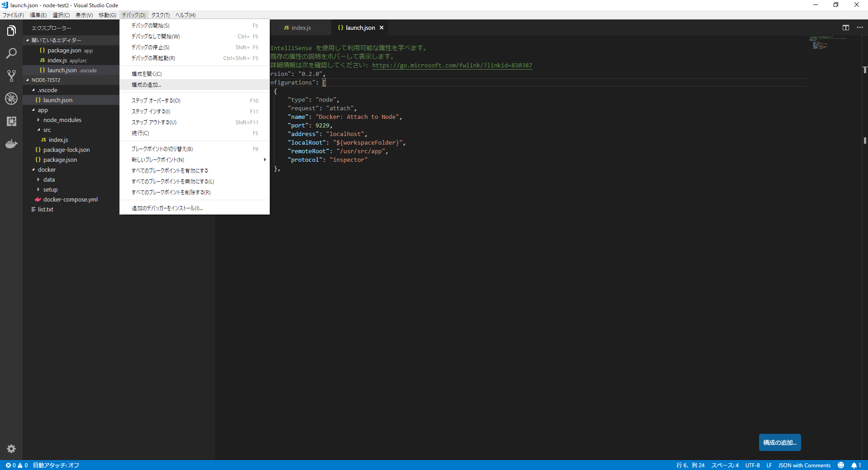Open the Explorer view icon
This screenshot has width=868, height=470.
click(11, 30)
